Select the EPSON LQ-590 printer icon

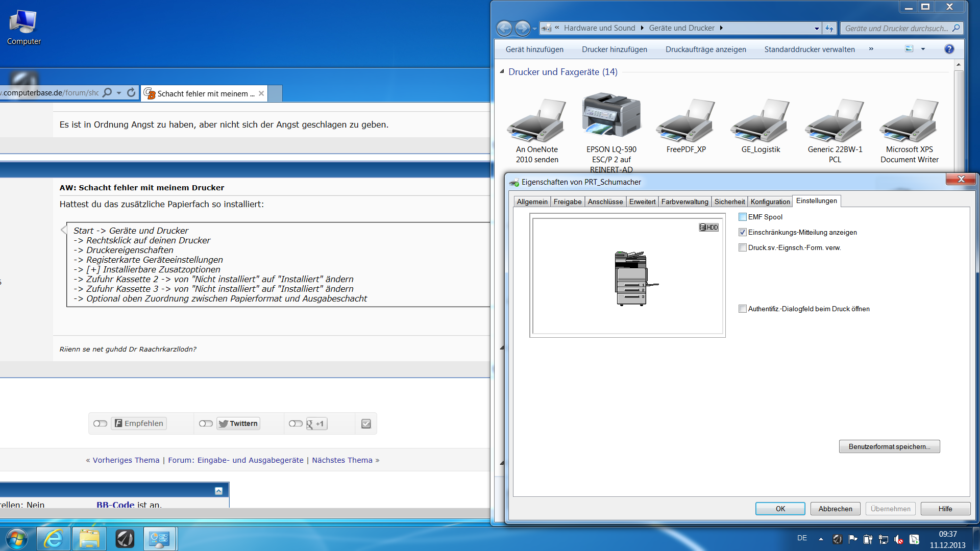tap(611, 115)
